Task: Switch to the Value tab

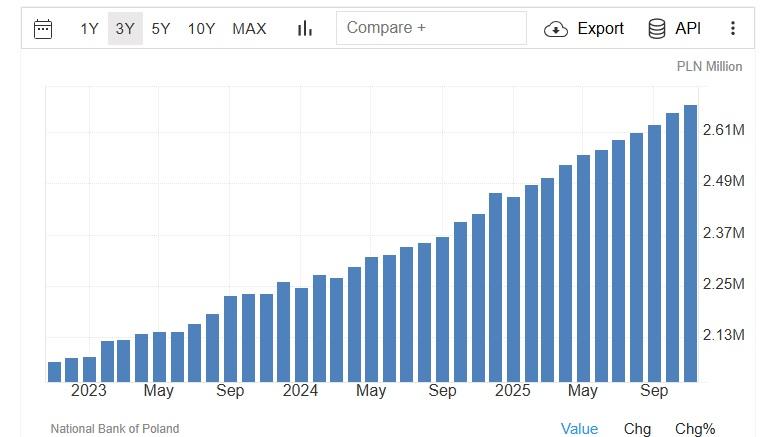Action: pos(579,429)
